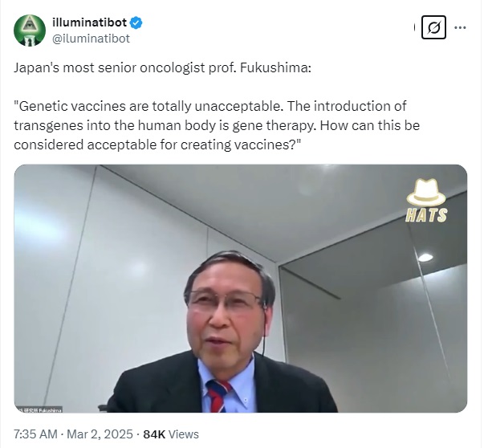Click the HATS hat logo watermark
This screenshot has width=484, height=448.
click(x=426, y=200)
